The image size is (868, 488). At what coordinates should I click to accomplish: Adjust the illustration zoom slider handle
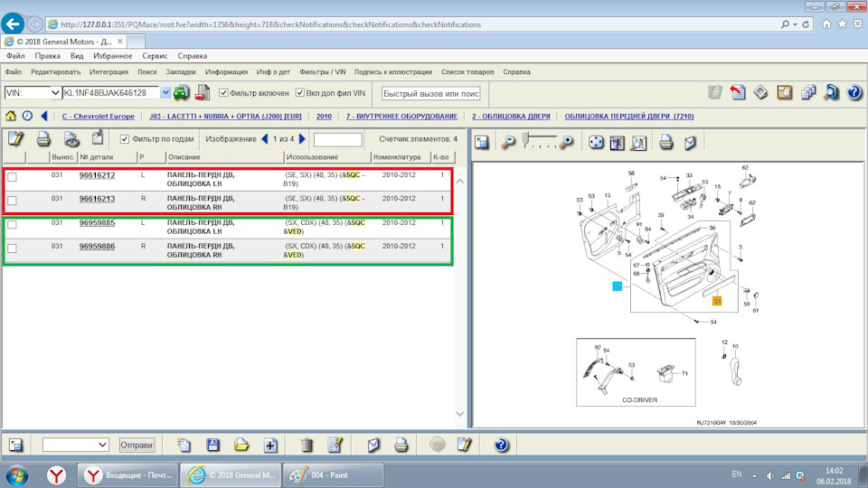(x=525, y=140)
